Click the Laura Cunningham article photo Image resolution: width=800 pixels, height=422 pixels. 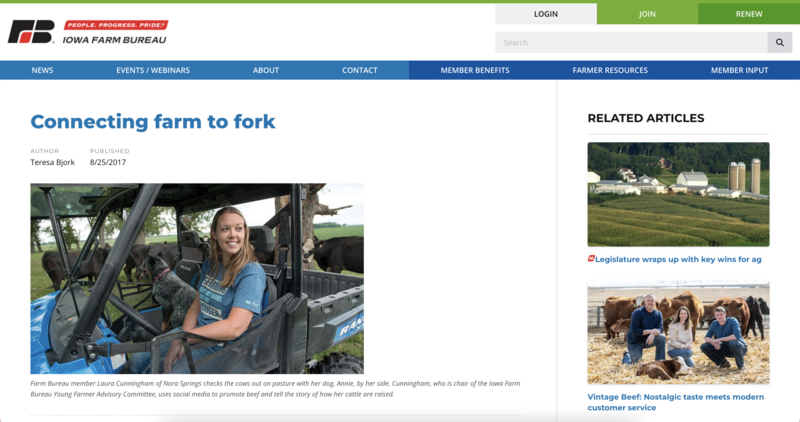tap(197, 279)
